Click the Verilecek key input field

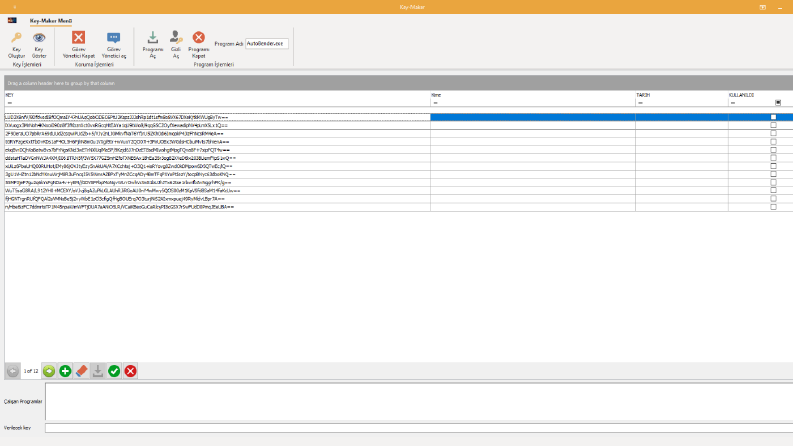click(x=419, y=428)
